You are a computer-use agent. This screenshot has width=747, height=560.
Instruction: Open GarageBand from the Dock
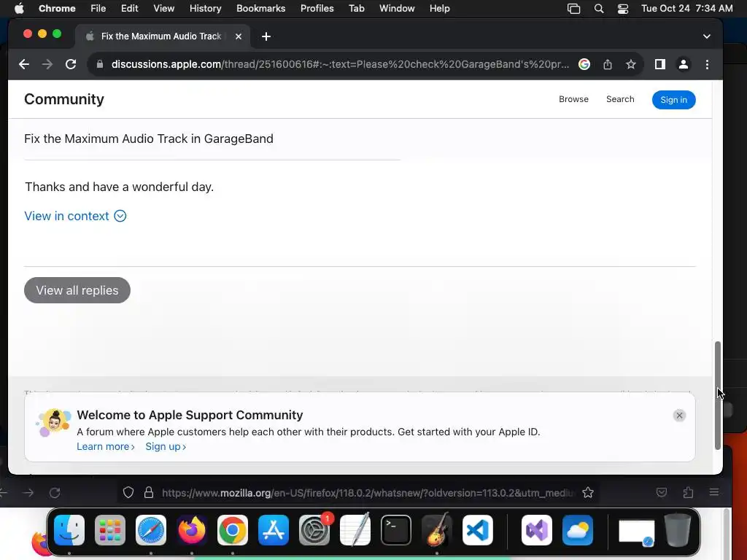(437, 529)
